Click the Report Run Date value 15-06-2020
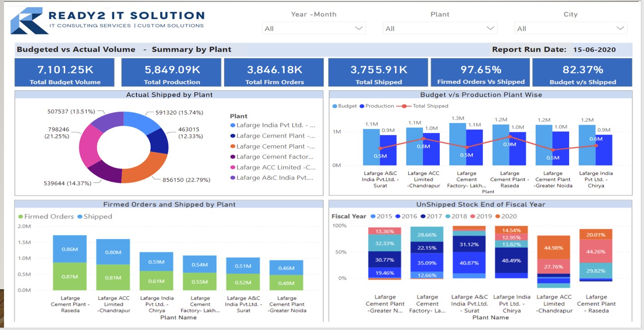 pos(595,50)
